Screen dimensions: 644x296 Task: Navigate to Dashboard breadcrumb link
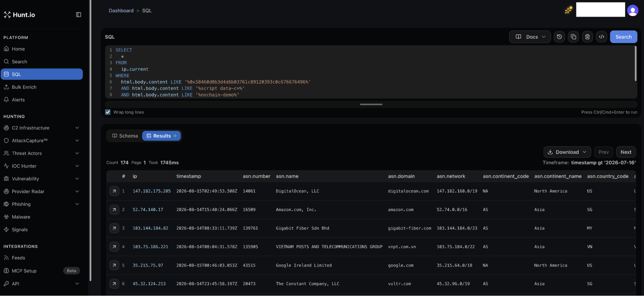point(121,11)
